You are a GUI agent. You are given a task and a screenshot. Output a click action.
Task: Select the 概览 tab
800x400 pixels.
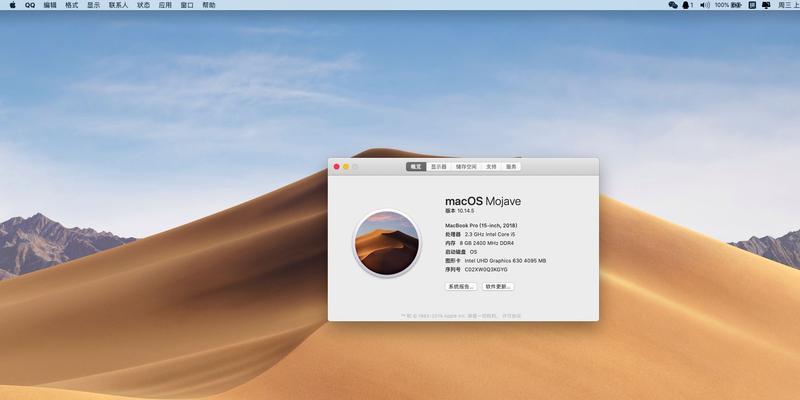click(416, 167)
